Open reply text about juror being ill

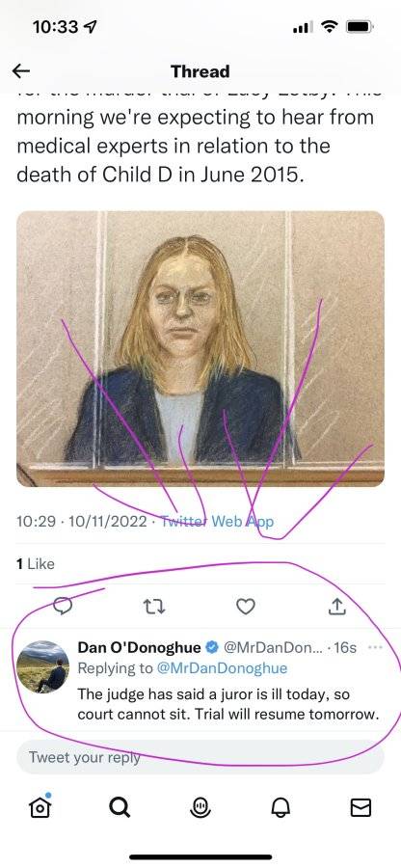227,704
